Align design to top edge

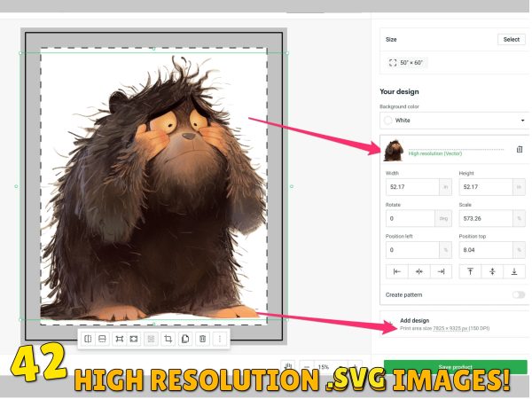(470, 271)
